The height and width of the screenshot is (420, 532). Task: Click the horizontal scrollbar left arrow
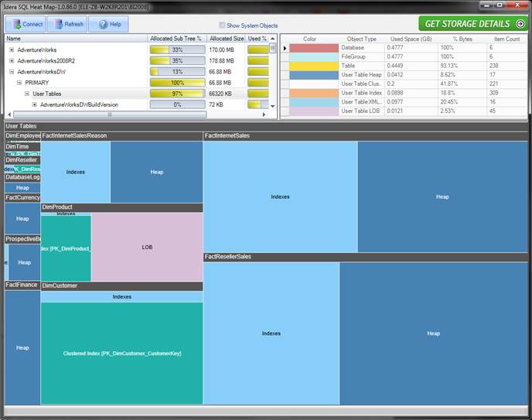9,114
